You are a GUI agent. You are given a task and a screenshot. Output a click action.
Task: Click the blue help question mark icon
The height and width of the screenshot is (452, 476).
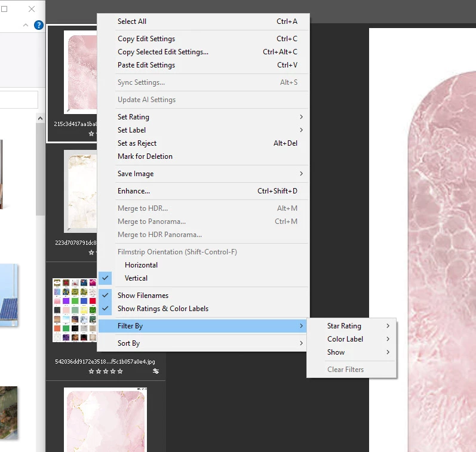39,25
